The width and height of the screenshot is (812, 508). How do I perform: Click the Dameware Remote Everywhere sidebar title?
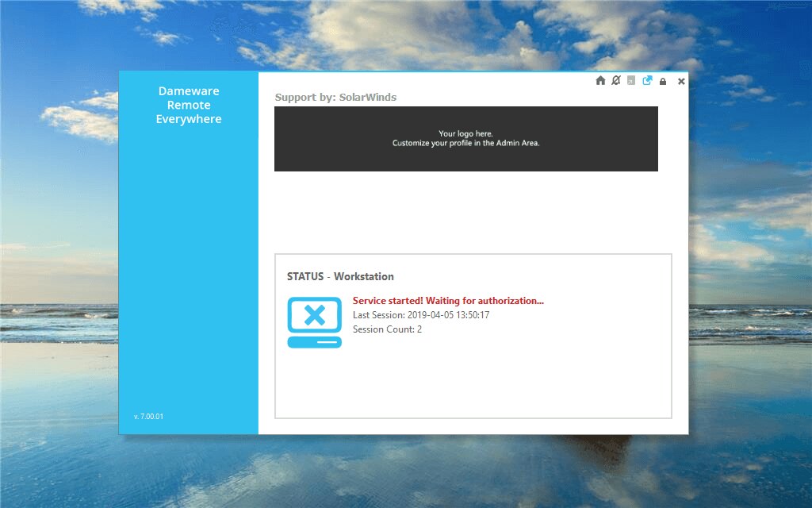tap(189, 105)
